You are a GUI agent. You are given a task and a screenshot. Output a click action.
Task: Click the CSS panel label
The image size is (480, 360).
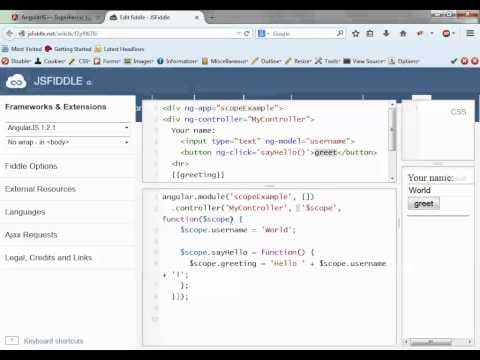(458, 112)
